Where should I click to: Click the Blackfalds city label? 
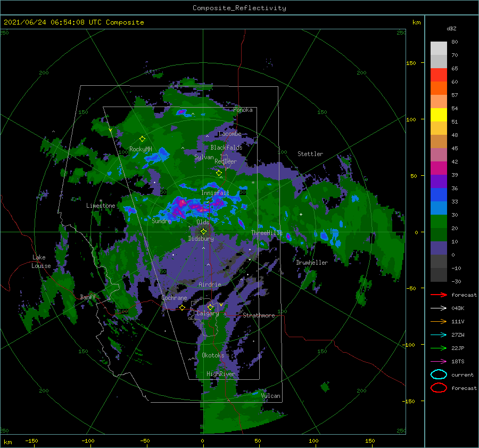[x=226, y=148]
